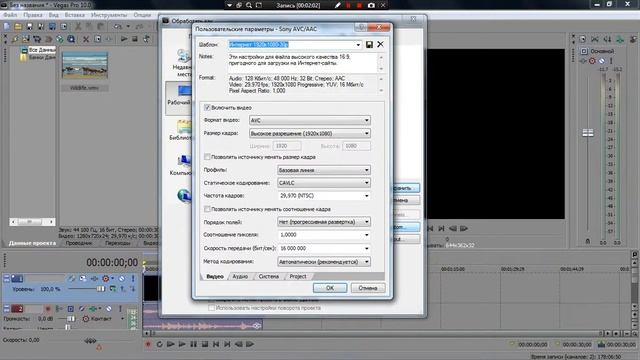Click the Cut scissors toolbar icon
The width and height of the screenshot is (640, 360).
(x=78, y=27)
